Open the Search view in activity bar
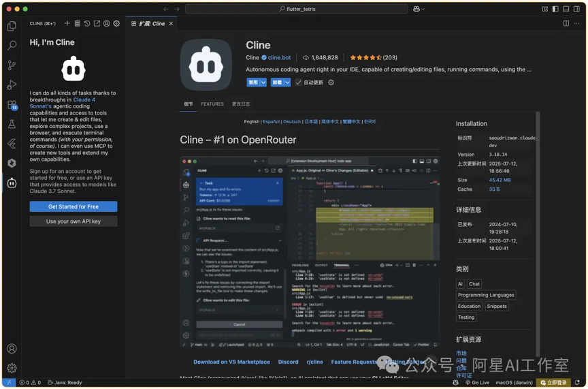588x389 pixels. (12, 46)
